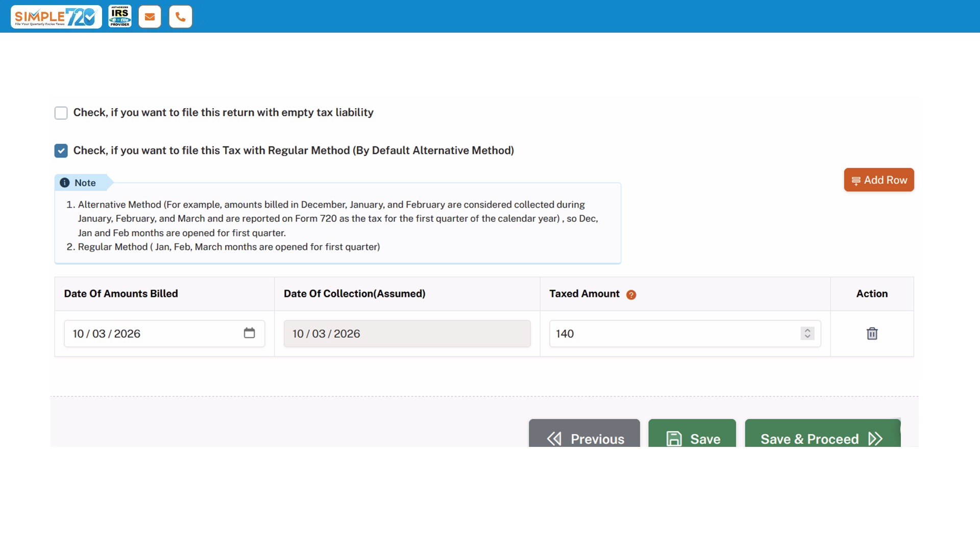This screenshot has width=980, height=551.
Task: Open the email contact icon
Action: [150, 17]
